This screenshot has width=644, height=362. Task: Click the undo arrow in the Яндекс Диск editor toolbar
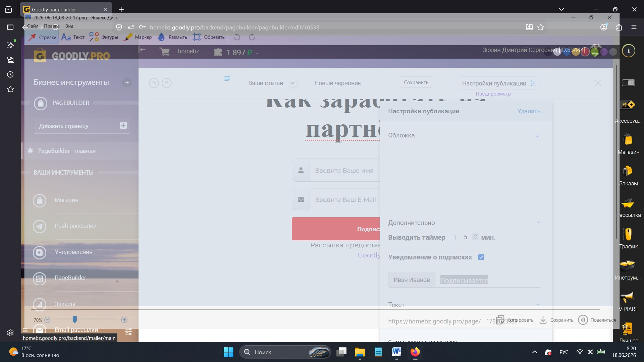click(237, 37)
